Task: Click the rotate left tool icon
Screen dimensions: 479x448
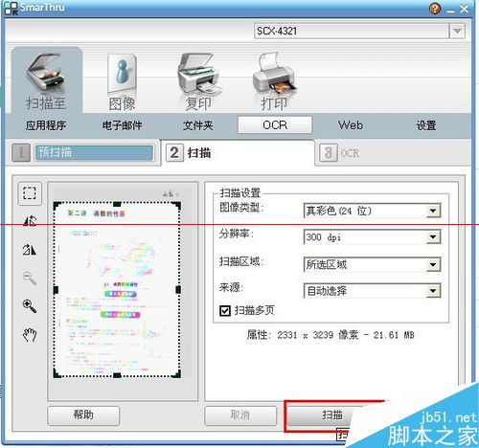Action: 30,220
